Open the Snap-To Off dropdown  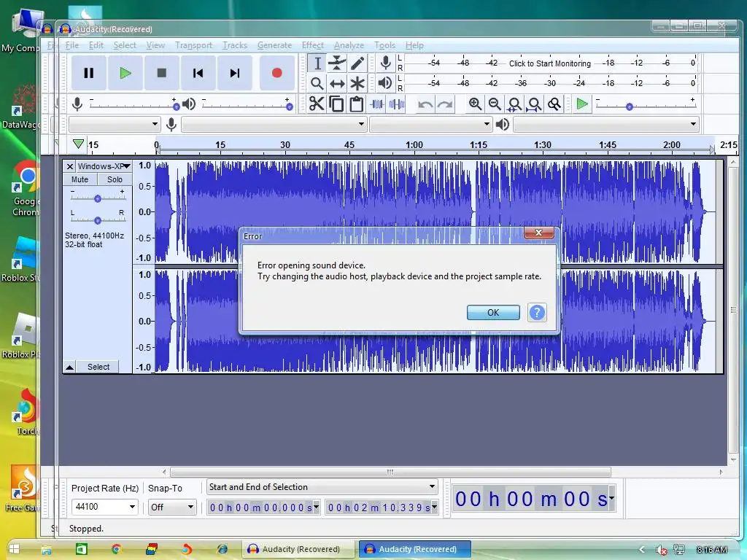[172, 507]
